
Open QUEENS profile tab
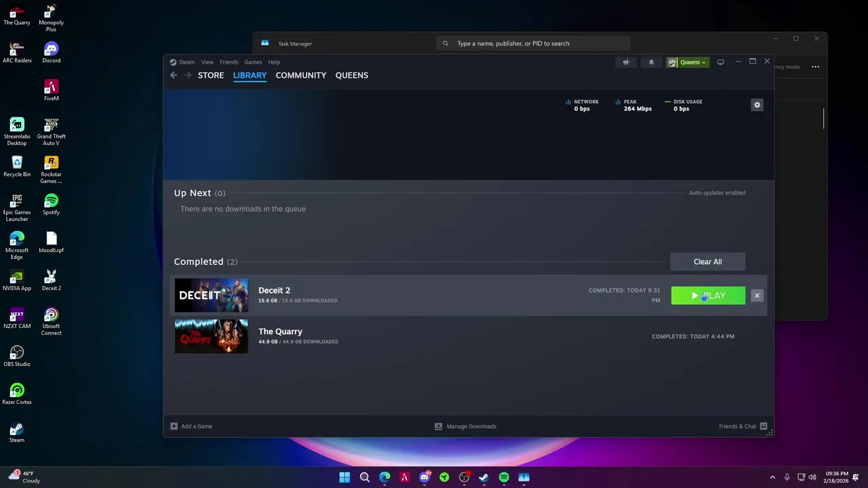tap(351, 75)
